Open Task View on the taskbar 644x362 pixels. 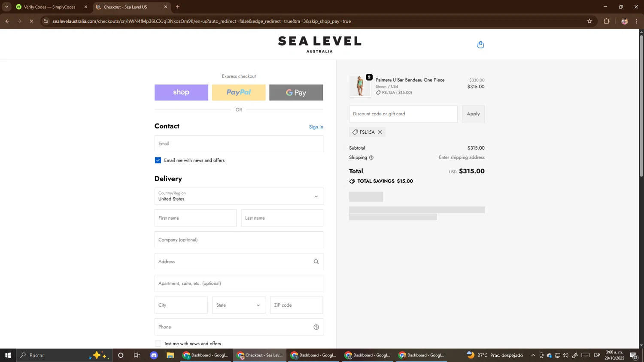click(x=137, y=355)
